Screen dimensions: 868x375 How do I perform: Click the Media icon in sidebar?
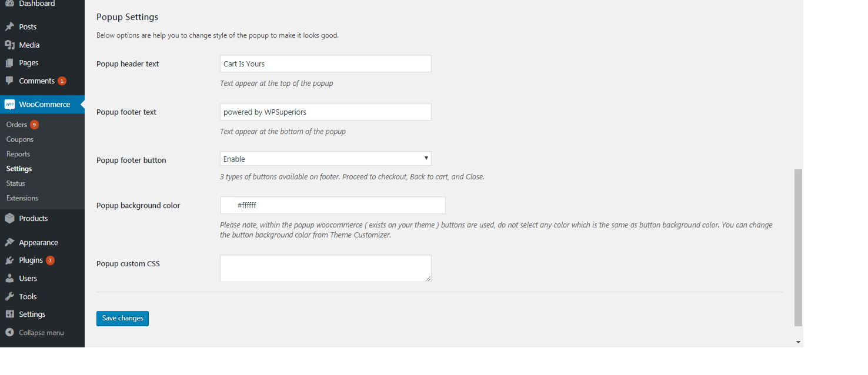(9, 45)
